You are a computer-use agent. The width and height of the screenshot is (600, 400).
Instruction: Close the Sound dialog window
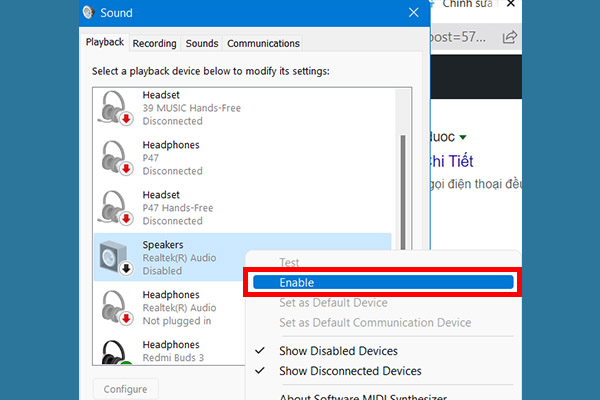413,13
